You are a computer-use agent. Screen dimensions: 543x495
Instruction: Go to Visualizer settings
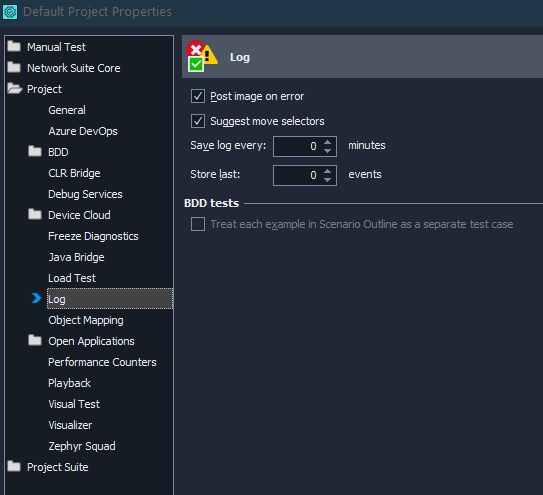coord(70,425)
